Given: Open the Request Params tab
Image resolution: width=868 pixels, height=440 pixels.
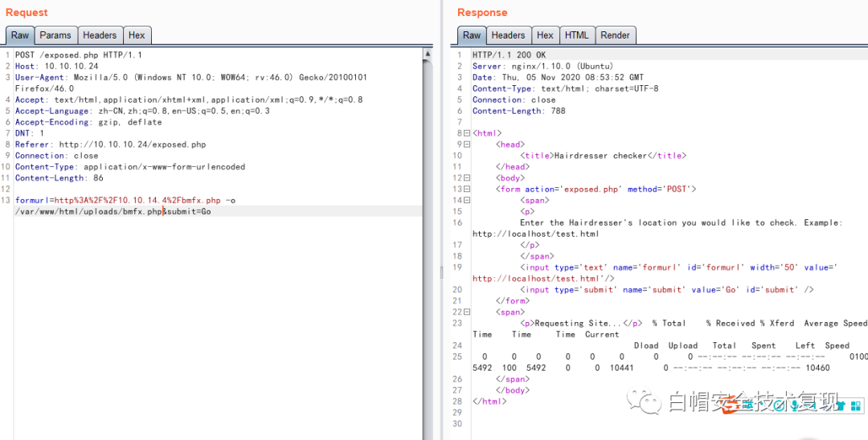Looking at the screenshot, I should tap(55, 35).
